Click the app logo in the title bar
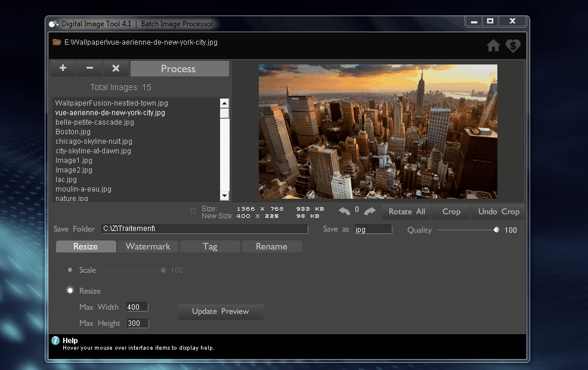 tap(54, 24)
